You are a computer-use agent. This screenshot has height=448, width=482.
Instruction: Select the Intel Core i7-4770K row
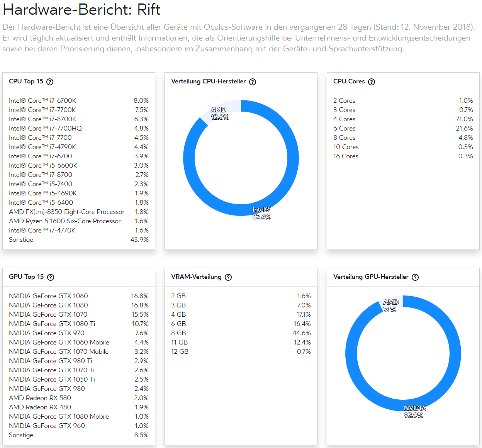[x=79, y=230]
